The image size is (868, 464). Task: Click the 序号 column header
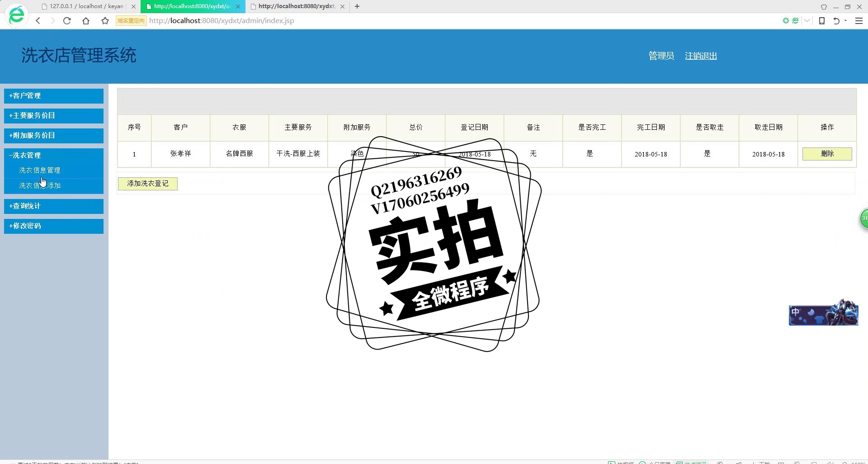pos(134,128)
